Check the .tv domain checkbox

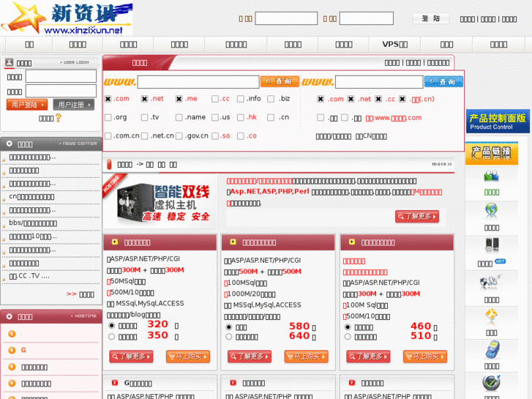[x=144, y=117]
